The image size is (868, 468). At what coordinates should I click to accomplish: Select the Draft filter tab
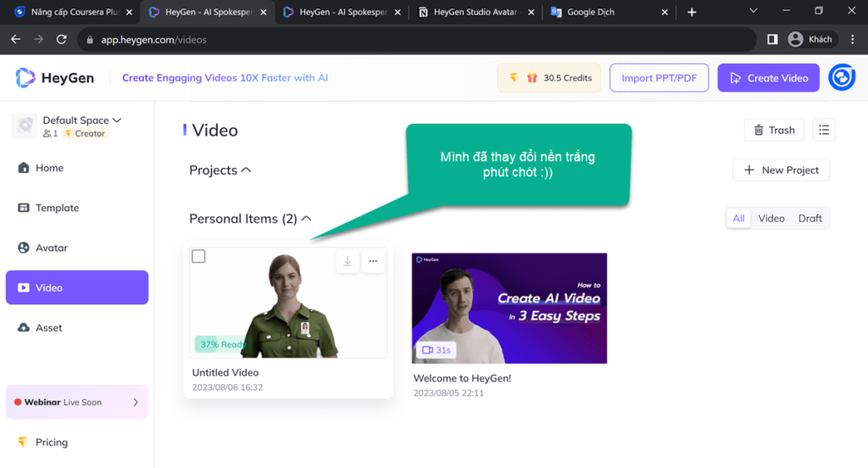(810, 218)
